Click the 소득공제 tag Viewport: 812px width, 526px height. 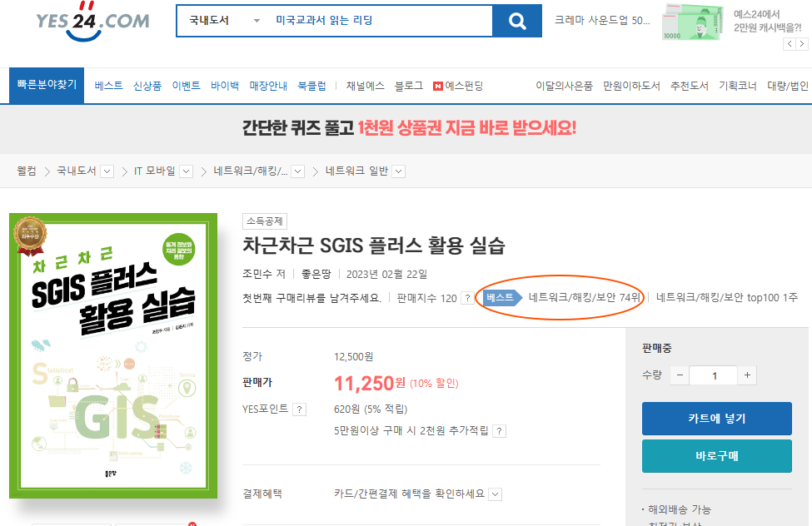click(x=265, y=221)
